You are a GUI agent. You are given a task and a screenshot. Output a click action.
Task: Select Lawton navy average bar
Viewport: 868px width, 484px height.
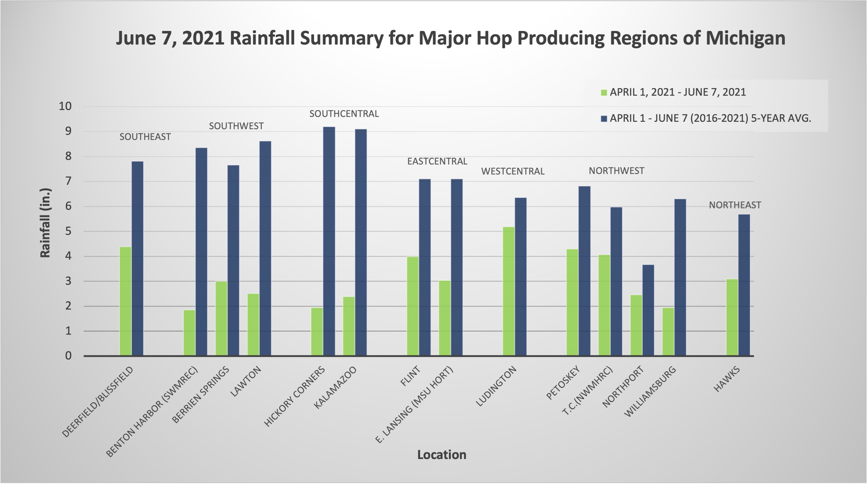coord(265,249)
